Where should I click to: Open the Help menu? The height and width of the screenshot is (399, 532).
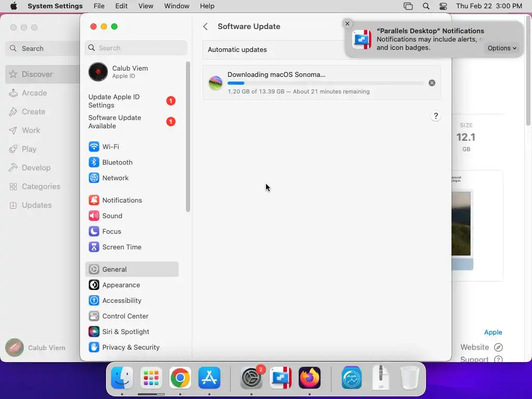(207, 6)
